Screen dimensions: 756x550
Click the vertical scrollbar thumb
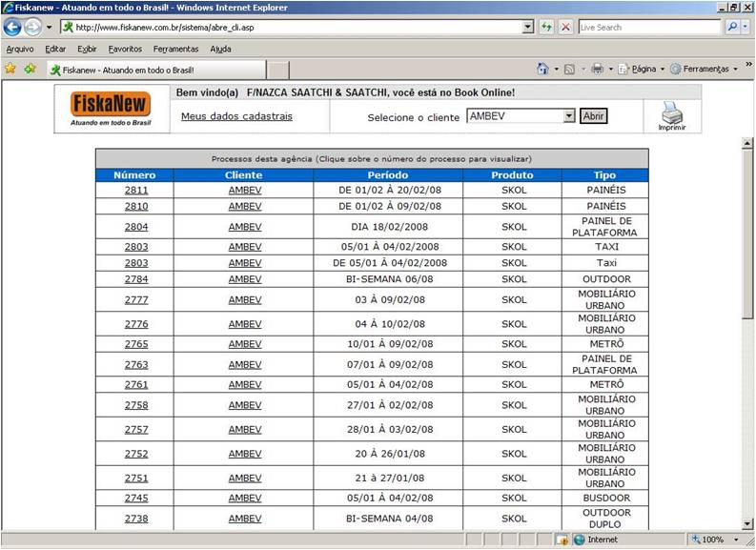click(x=746, y=234)
